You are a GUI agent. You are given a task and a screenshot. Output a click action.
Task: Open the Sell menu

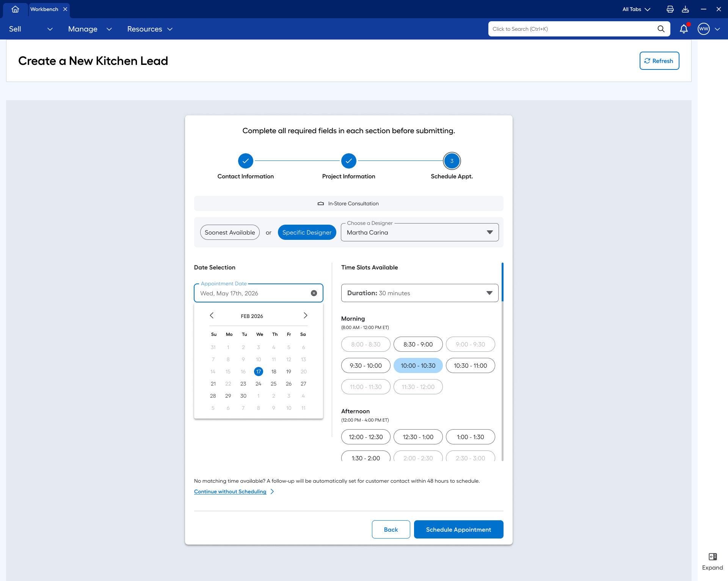[x=31, y=29]
